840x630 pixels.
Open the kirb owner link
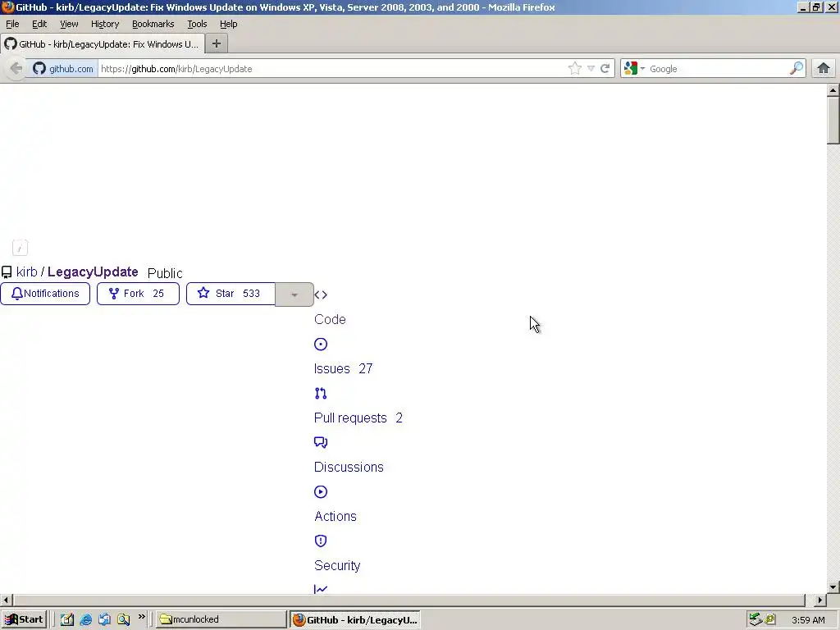(27, 272)
